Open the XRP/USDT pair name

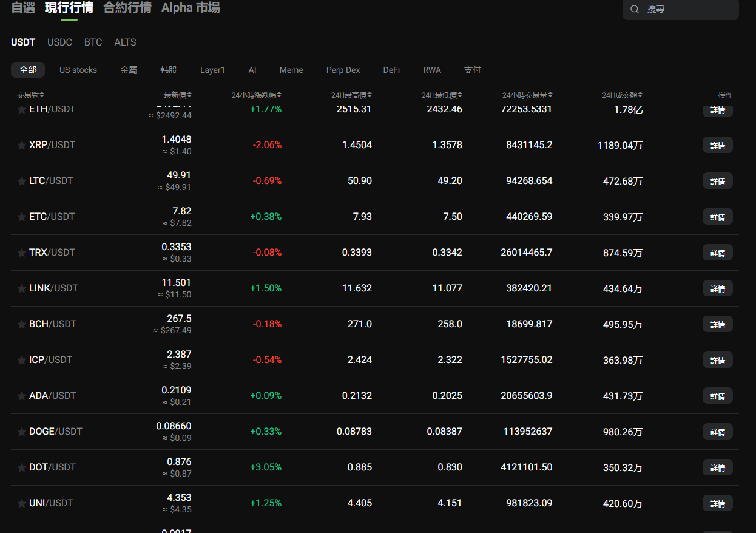[x=52, y=145]
